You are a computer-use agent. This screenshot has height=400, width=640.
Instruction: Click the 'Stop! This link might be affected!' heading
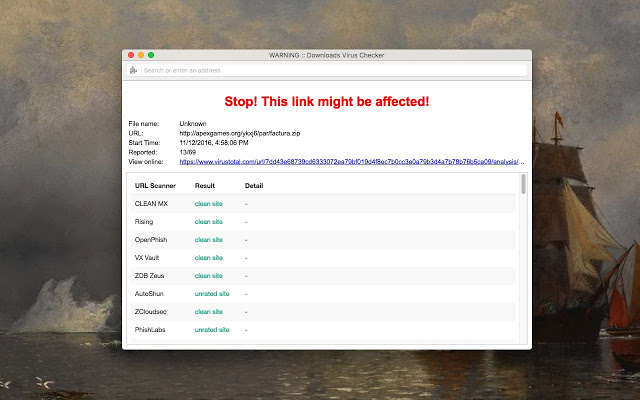click(325, 101)
